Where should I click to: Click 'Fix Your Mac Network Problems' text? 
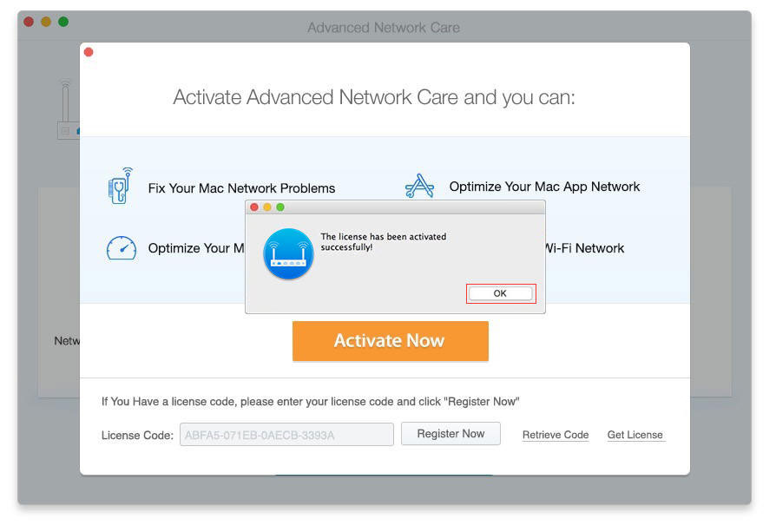241,188
